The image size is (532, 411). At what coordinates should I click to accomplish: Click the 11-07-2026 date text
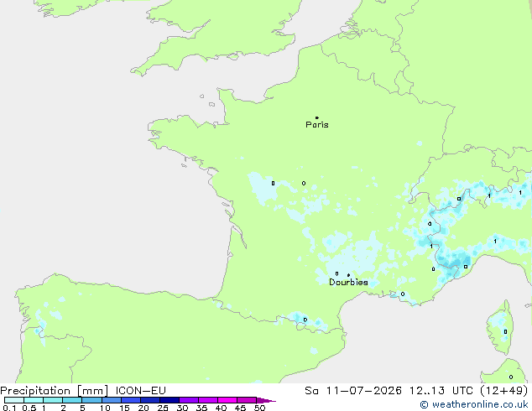tap(363, 391)
